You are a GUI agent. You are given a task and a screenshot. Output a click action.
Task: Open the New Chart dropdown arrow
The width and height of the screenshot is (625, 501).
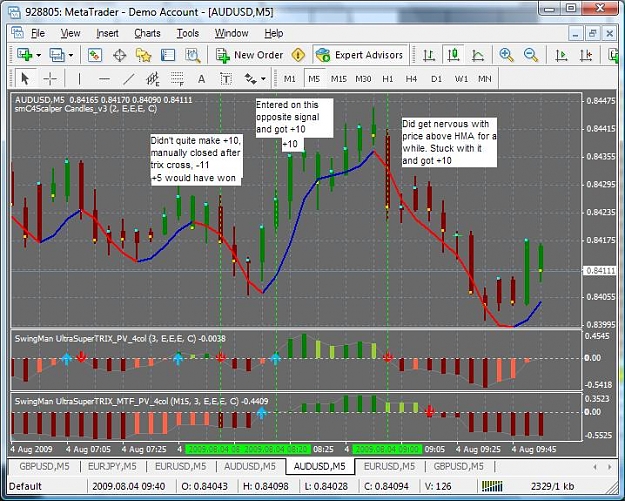(x=39, y=55)
